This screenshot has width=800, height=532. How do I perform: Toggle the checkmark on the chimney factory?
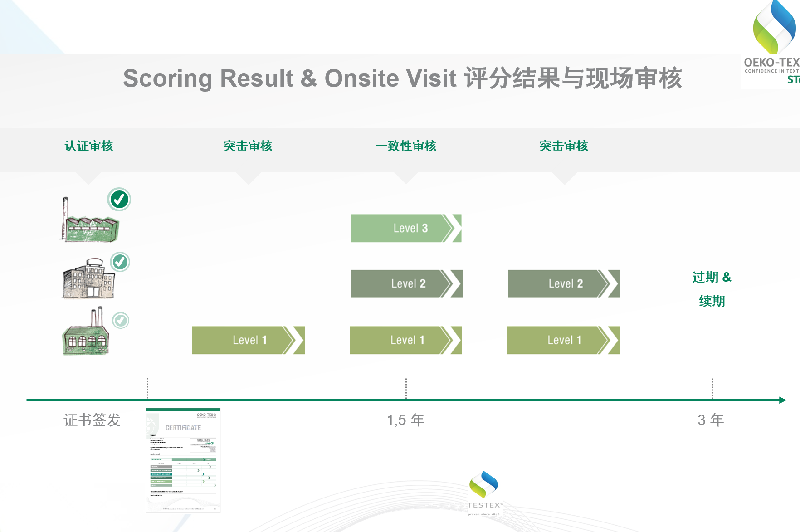[119, 199]
